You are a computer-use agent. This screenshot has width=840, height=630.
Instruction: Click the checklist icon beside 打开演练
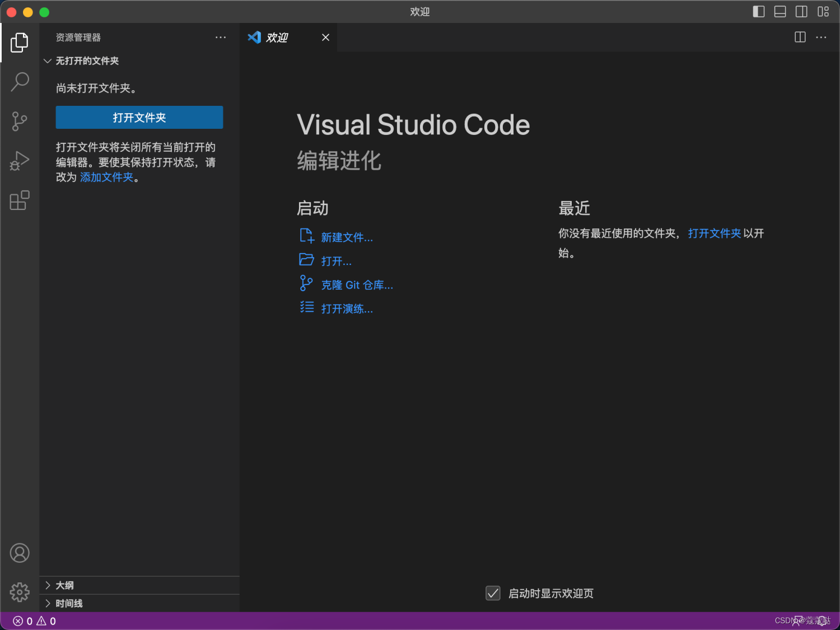click(x=307, y=307)
